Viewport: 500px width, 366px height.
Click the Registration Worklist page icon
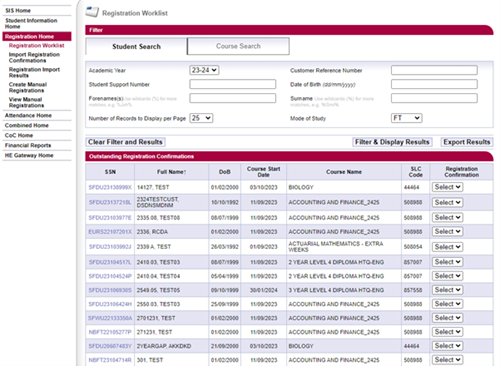tap(92, 12)
